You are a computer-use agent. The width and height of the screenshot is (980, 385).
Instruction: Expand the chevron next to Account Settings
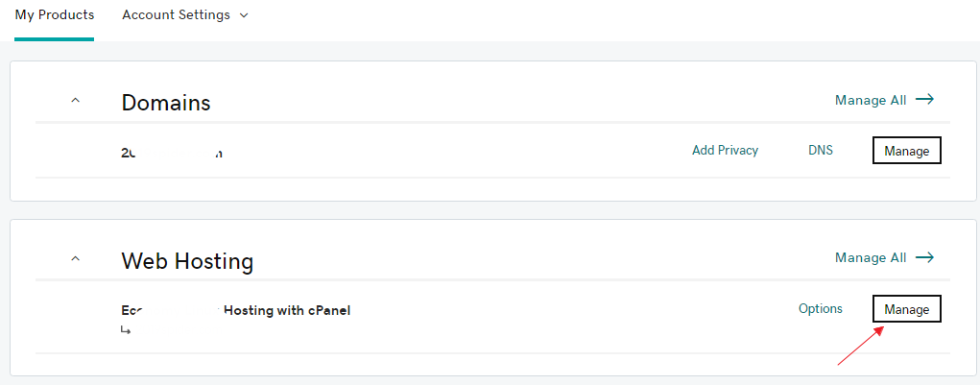(244, 15)
